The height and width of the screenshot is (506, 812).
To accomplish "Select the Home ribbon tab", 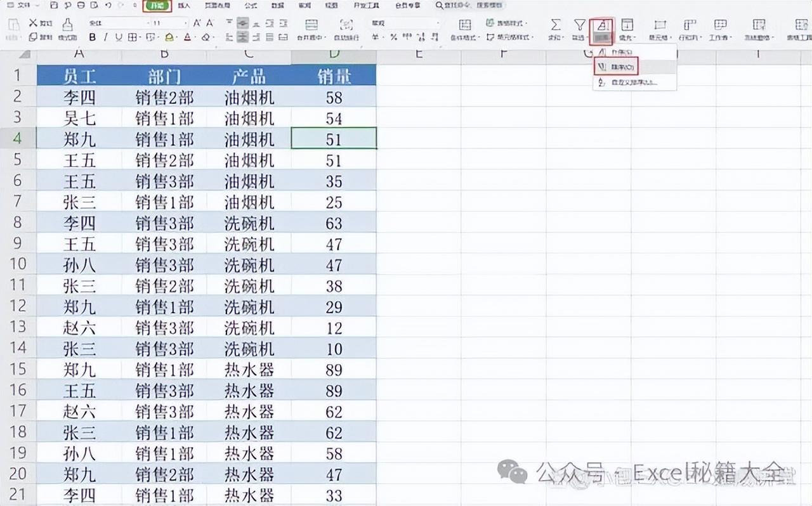I will click(157, 6).
